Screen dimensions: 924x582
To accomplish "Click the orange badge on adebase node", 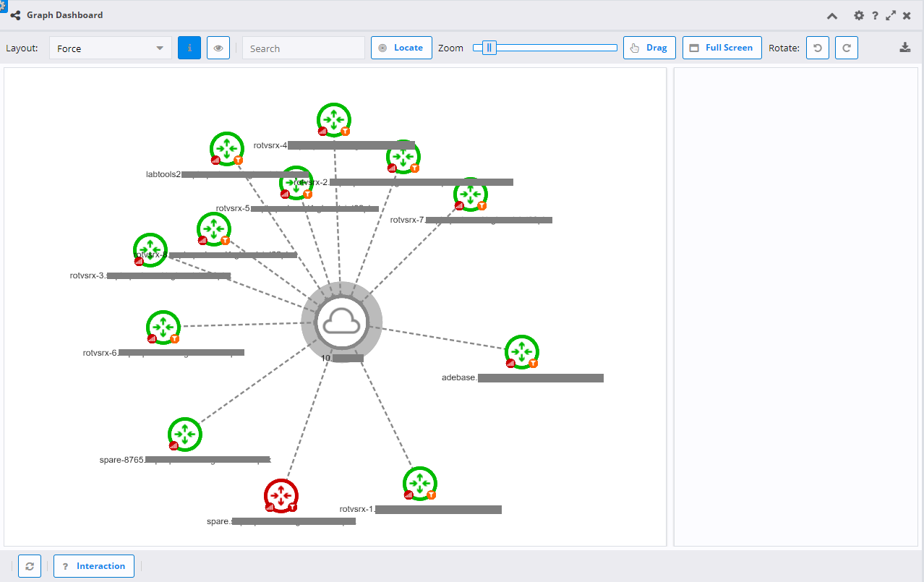I will click(x=534, y=363).
